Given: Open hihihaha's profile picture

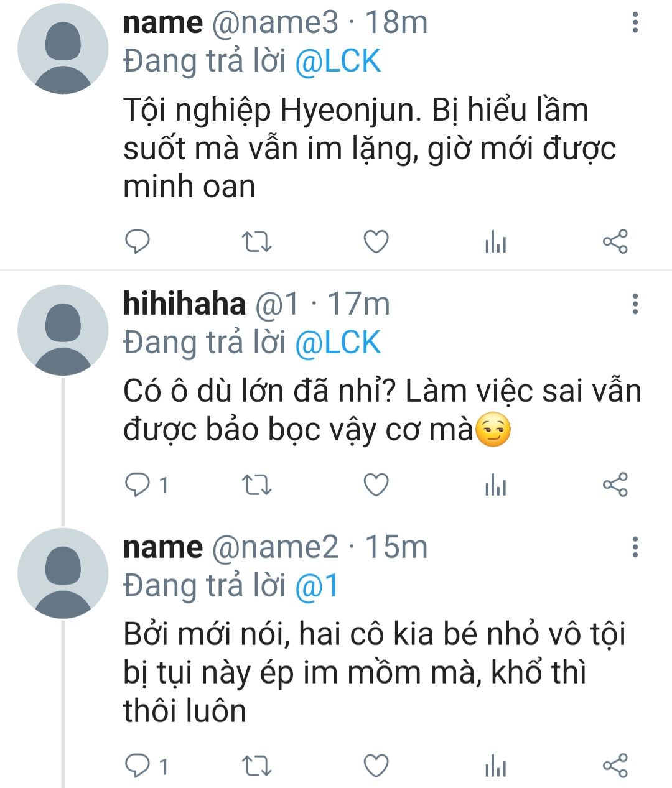Looking at the screenshot, I should coord(63,330).
